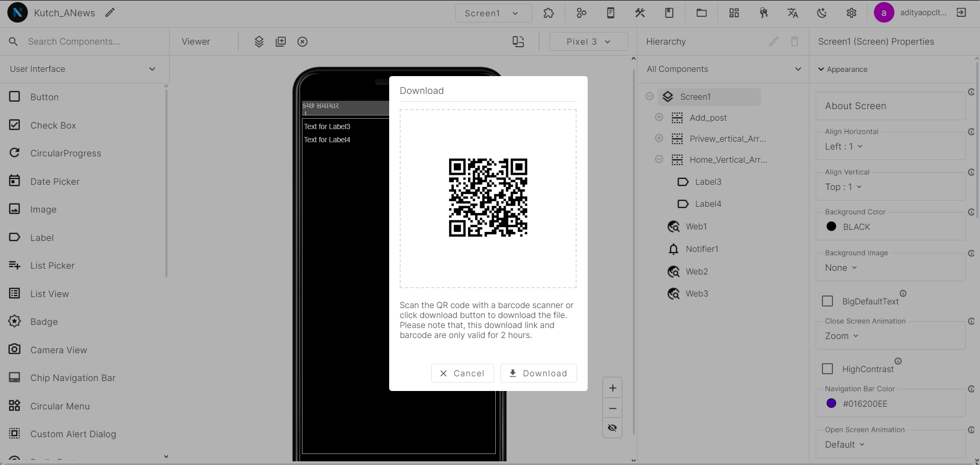Toggle hidden components eye icon

pyautogui.click(x=612, y=428)
